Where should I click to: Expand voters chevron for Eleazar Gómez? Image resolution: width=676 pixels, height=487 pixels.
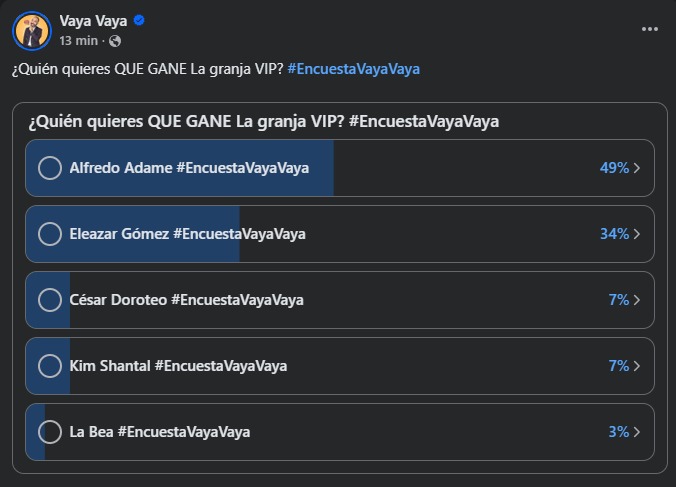coord(637,234)
